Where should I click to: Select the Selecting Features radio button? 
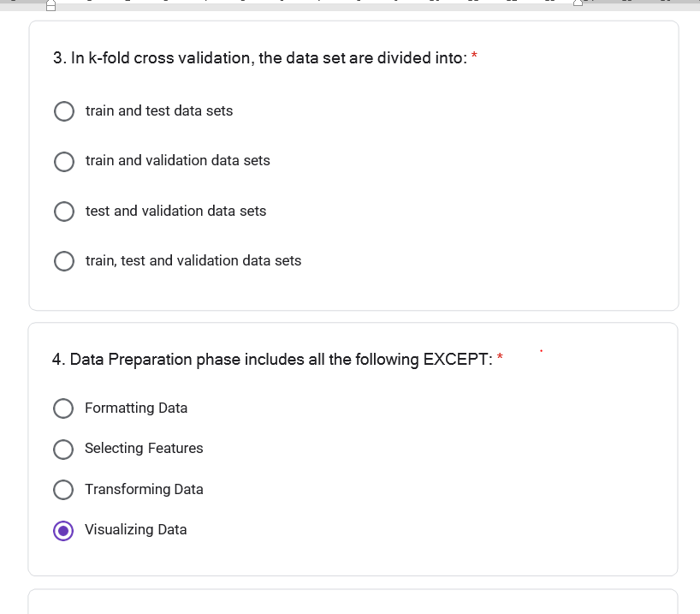[x=63, y=449]
